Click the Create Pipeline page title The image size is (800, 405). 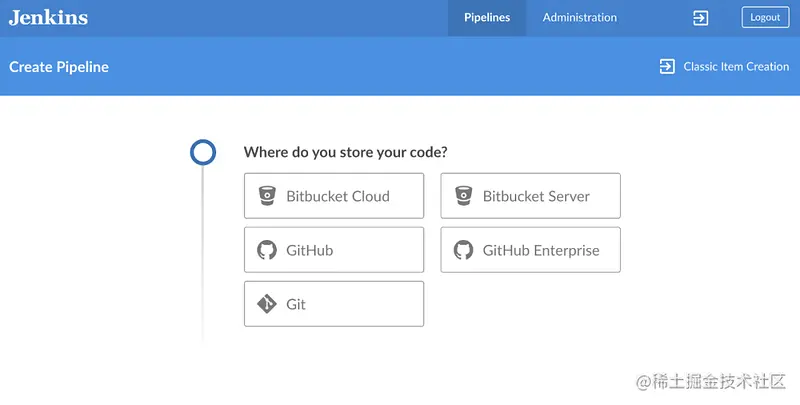(x=59, y=67)
